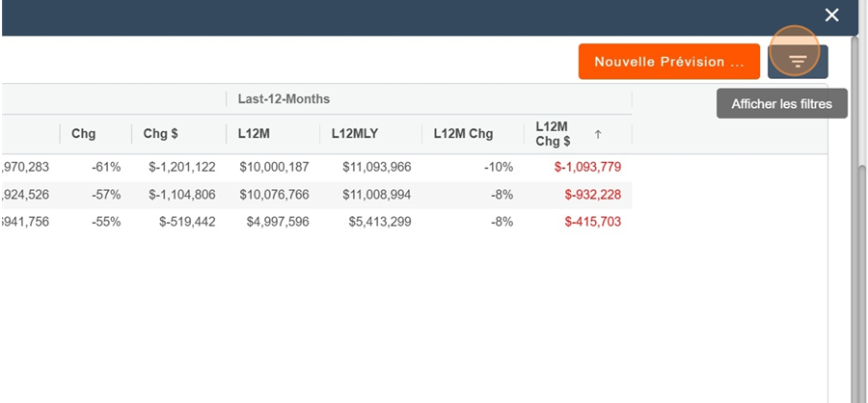Click the Last-12-Months group header

tap(284, 98)
